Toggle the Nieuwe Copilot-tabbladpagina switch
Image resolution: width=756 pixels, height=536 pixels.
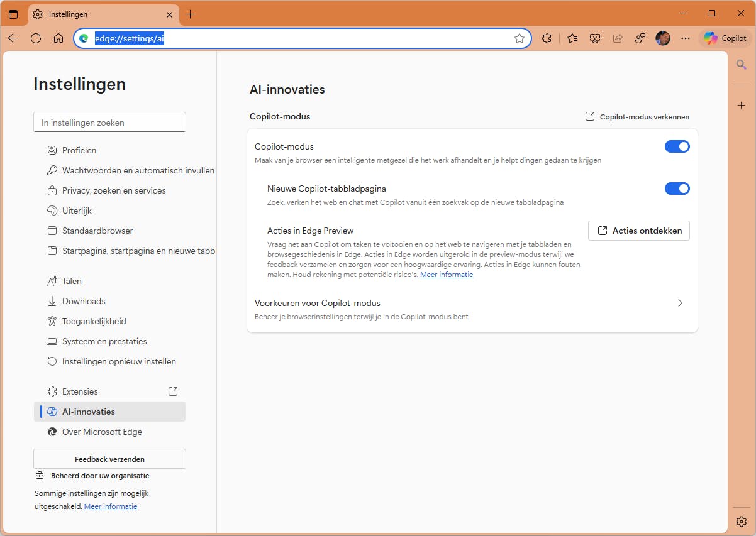[x=677, y=189]
